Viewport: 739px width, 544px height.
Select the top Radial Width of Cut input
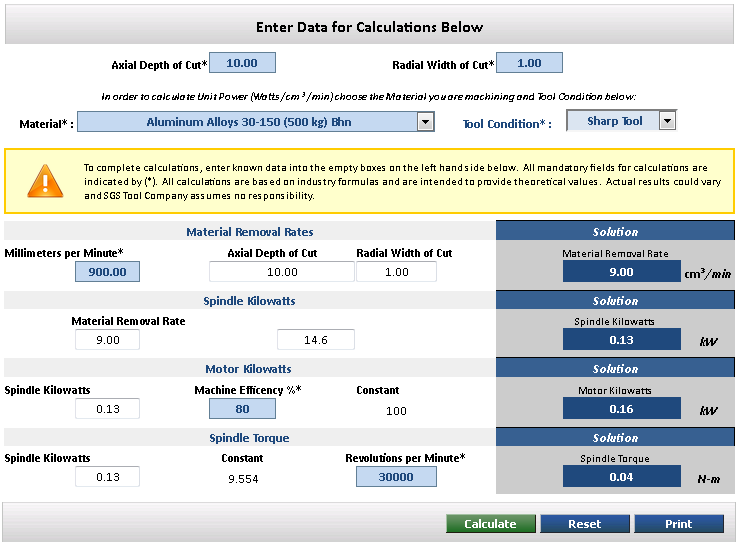[529, 63]
